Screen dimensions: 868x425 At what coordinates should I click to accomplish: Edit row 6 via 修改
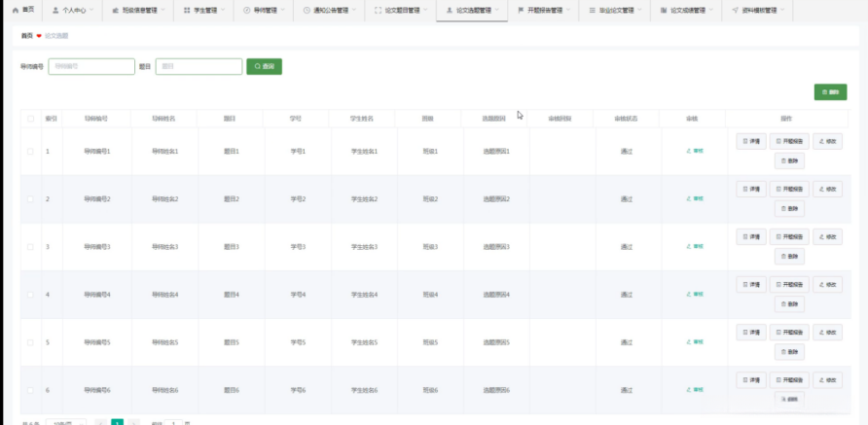coord(827,379)
